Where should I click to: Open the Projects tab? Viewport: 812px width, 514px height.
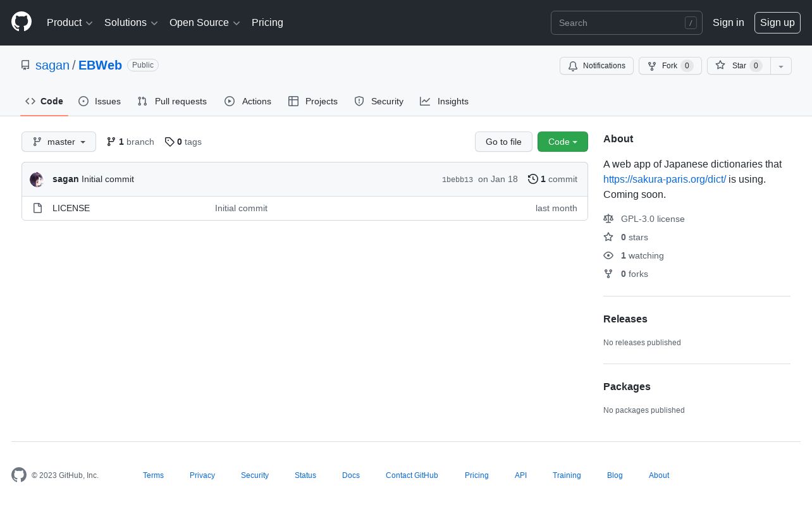(313, 101)
